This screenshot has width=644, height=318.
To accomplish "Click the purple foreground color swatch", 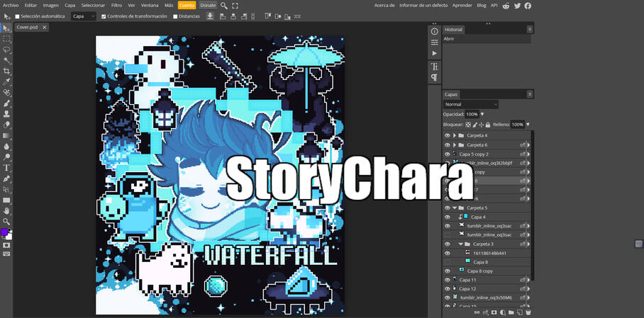I will point(4,232).
